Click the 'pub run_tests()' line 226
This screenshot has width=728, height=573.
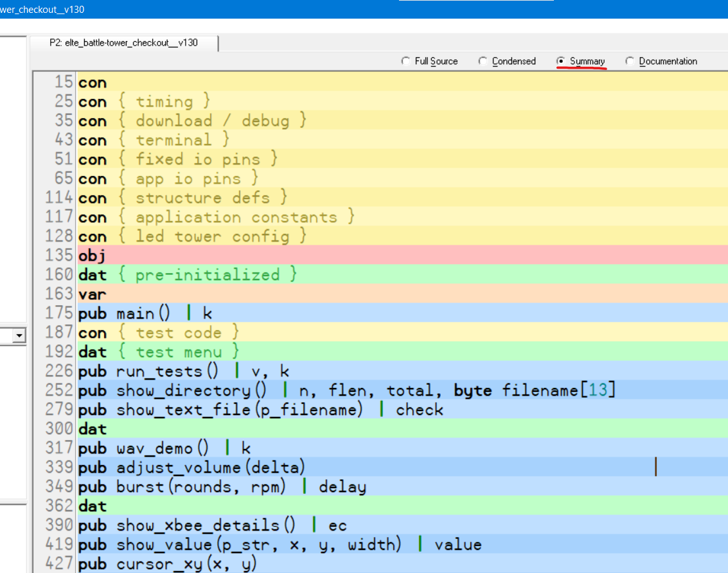[x=403, y=371]
